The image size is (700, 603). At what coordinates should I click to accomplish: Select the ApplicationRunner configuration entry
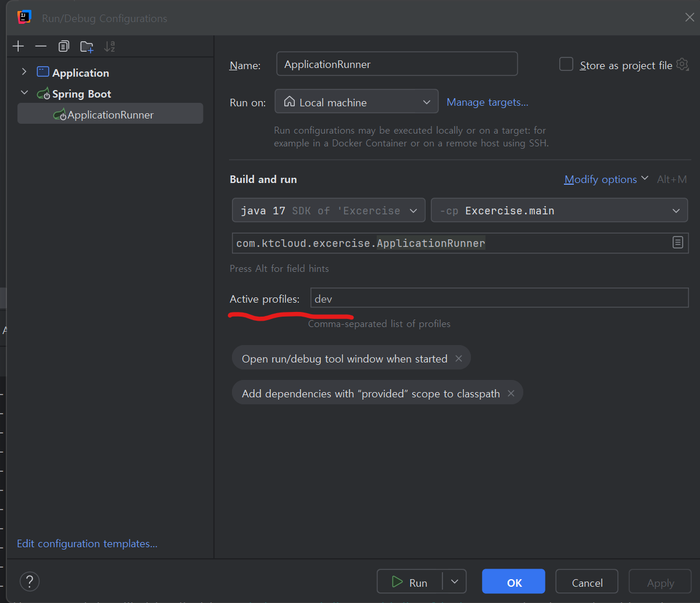(110, 114)
